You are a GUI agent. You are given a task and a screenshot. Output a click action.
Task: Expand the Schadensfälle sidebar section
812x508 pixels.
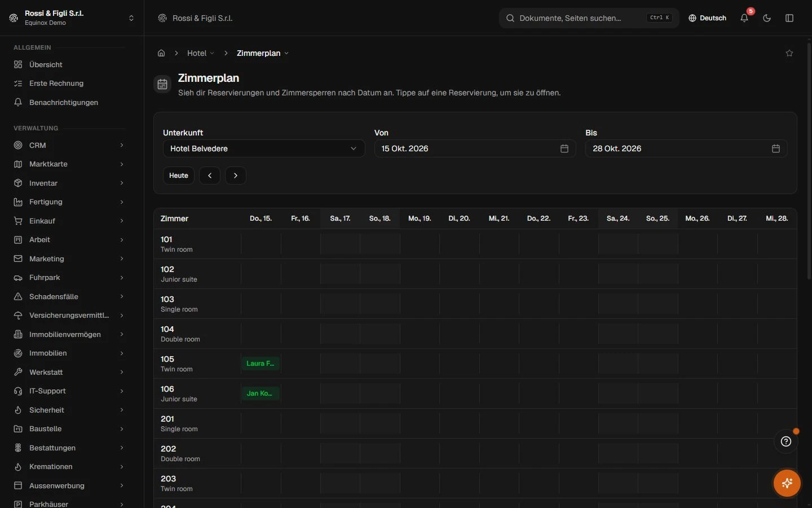69,297
